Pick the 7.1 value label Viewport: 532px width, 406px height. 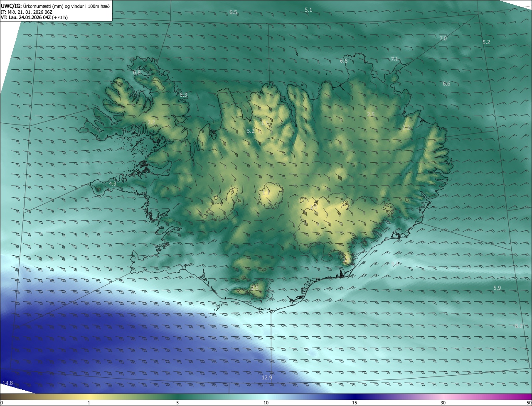coord(394,59)
